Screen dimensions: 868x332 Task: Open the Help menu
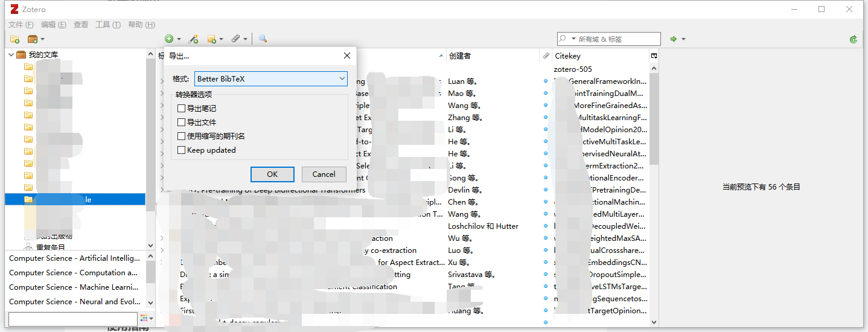pyautogui.click(x=142, y=25)
